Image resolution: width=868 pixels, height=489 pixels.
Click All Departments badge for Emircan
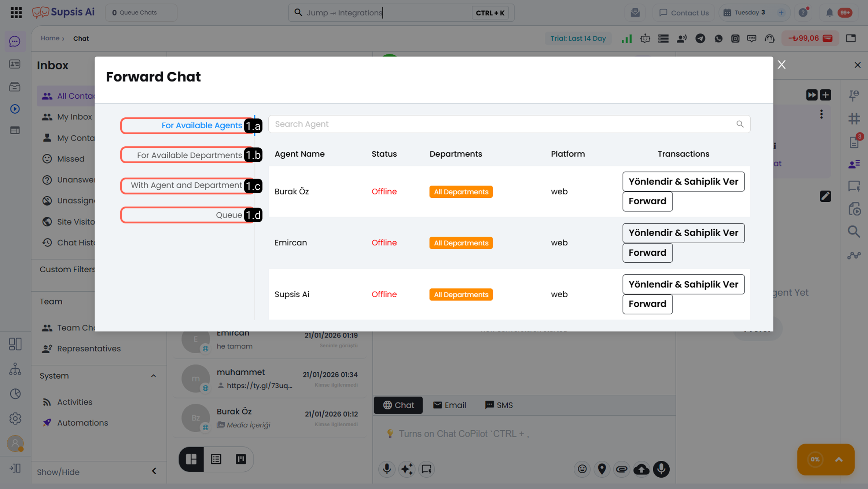(461, 243)
